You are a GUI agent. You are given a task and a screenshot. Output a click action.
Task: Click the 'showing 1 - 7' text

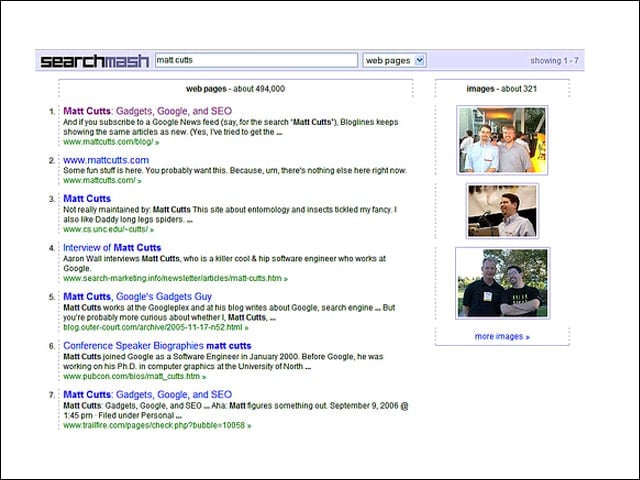554,60
